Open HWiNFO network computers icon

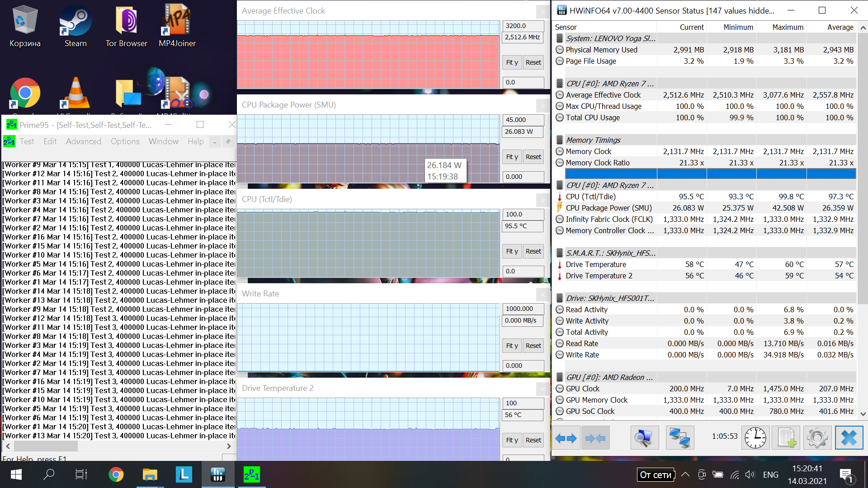click(x=679, y=438)
